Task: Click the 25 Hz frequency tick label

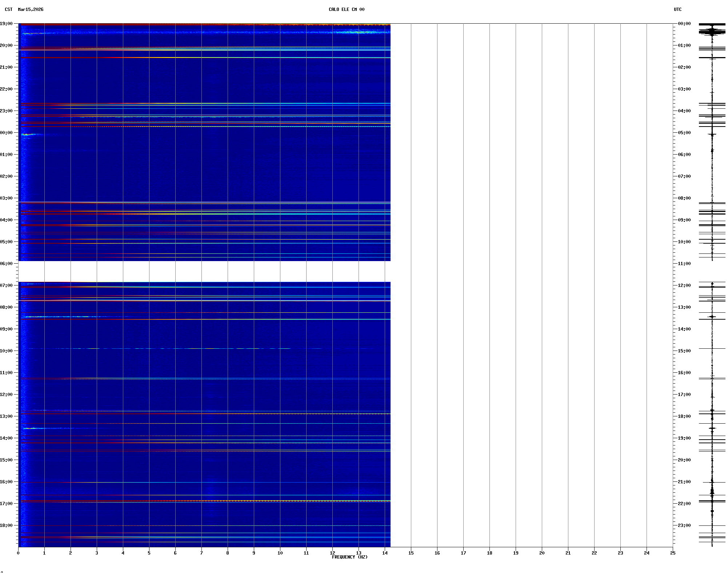Action: click(x=673, y=553)
